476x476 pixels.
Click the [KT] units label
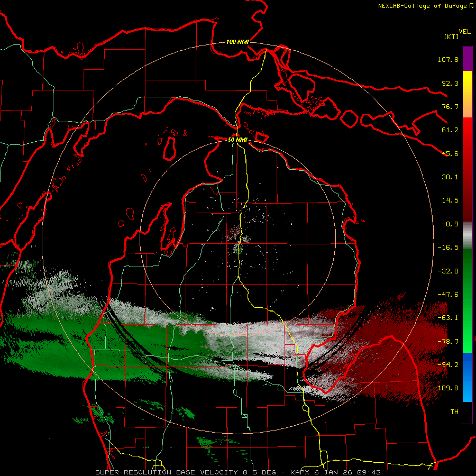451,36
